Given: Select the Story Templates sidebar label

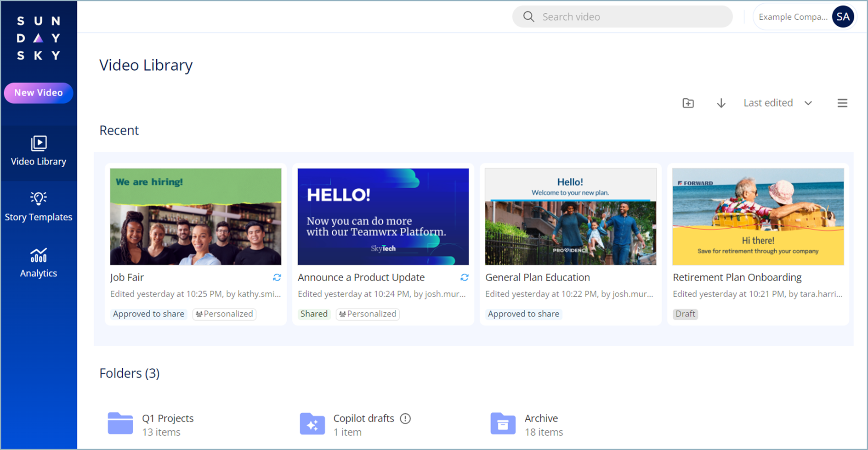Looking at the screenshot, I should click(39, 217).
